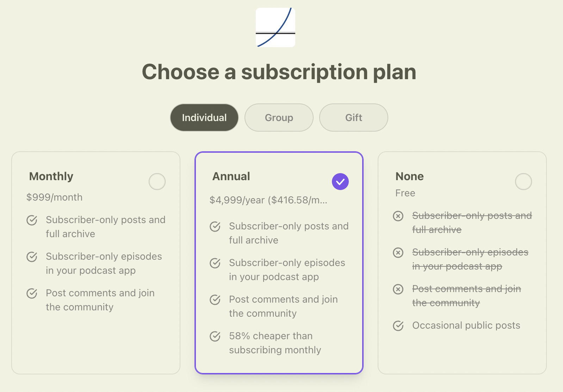Click the checkmark beside Annual community feature

point(215,300)
